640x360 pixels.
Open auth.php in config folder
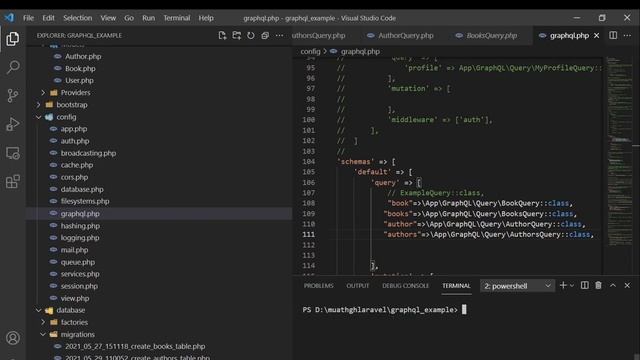click(x=75, y=141)
